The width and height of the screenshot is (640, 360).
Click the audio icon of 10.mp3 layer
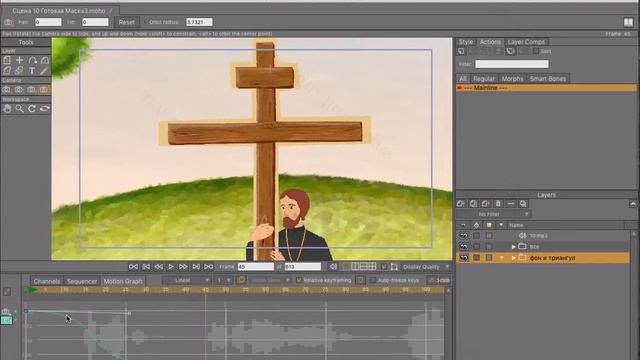[522, 236]
